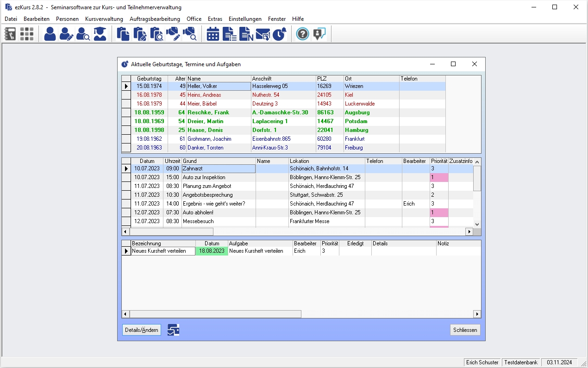Open the Kursverwaltung menu
This screenshot has height=368, width=588.
coord(104,19)
